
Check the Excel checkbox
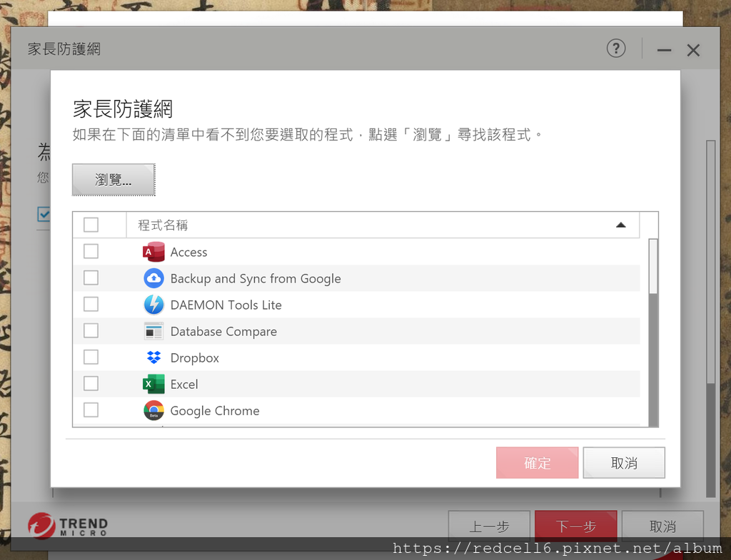pyautogui.click(x=91, y=384)
